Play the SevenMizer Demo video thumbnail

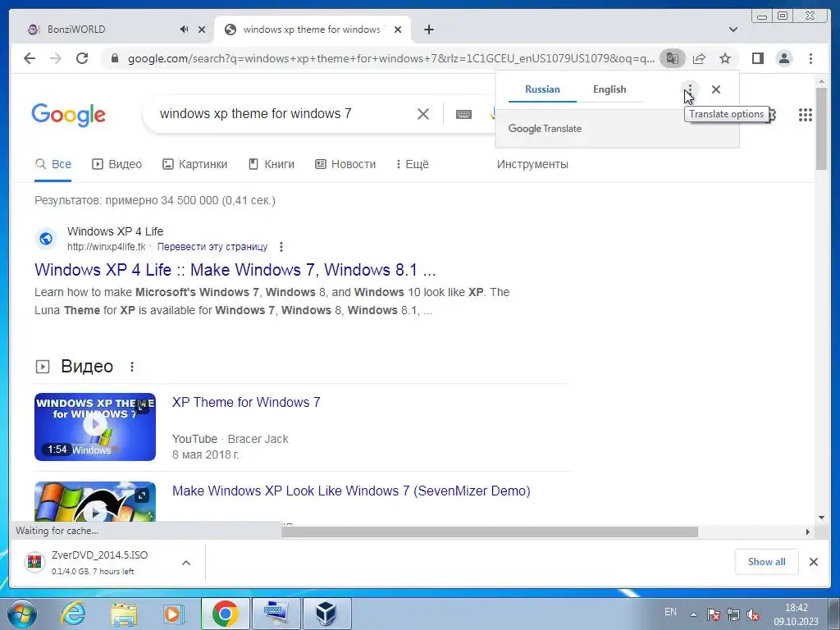click(x=95, y=501)
